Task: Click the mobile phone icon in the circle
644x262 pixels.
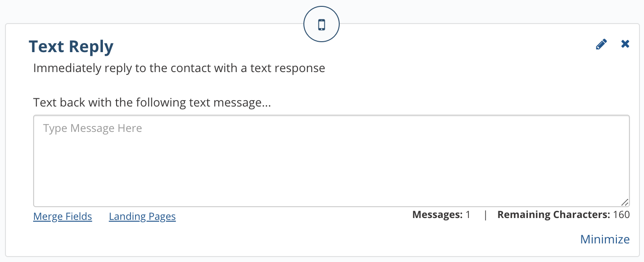Action: [x=322, y=24]
